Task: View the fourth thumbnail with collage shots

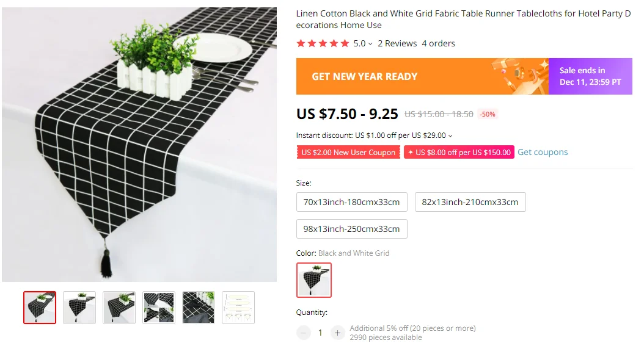Action: (x=159, y=308)
